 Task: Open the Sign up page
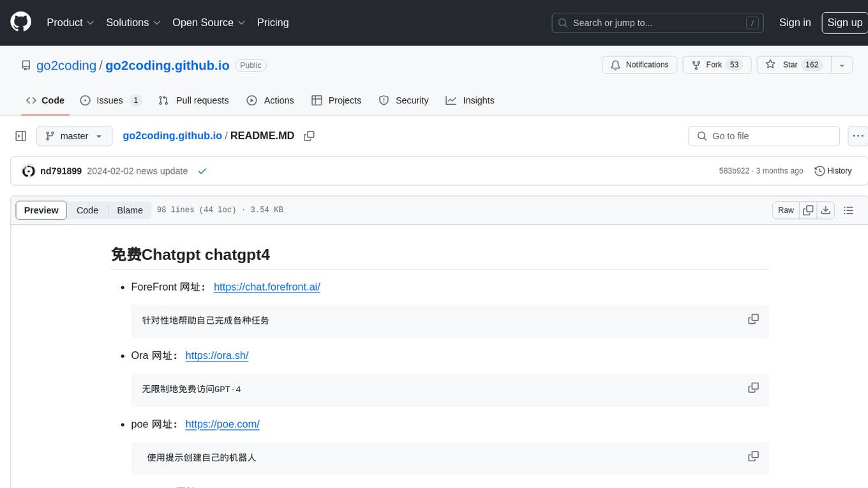[844, 22]
